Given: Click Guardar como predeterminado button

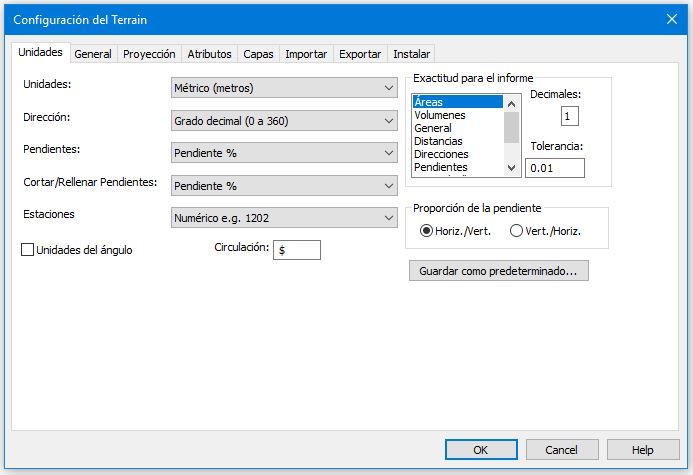Looking at the screenshot, I should (498, 271).
